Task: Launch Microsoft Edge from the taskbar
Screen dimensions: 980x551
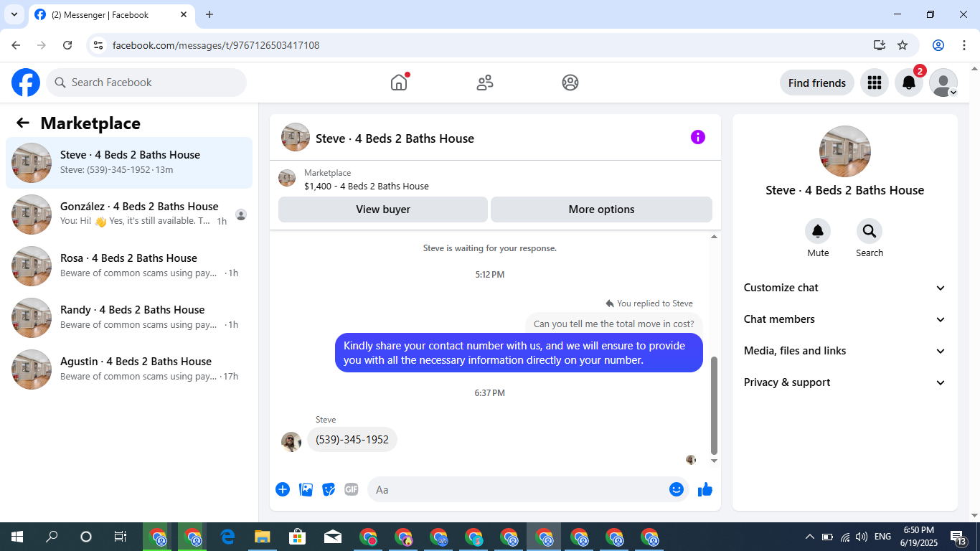Action: click(228, 537)
